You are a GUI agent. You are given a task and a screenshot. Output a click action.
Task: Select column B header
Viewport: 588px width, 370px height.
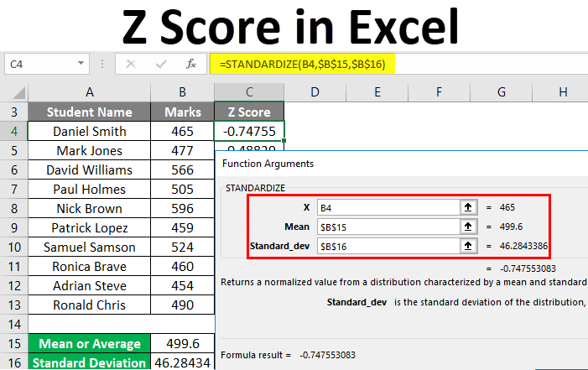point(182,92)
